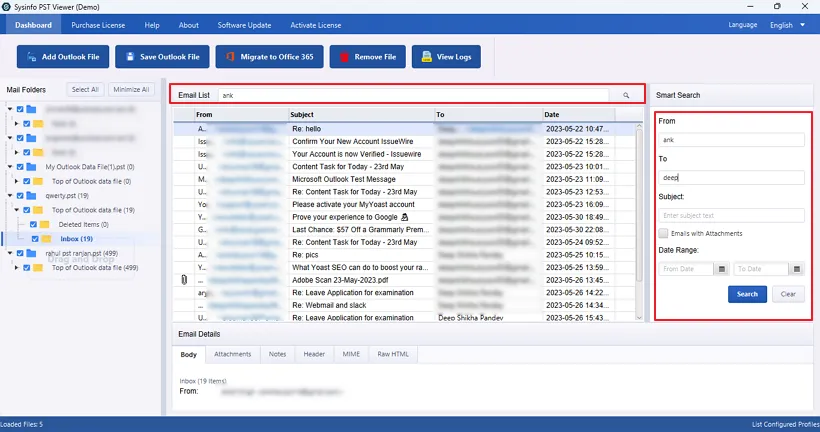The image size is (820, 432).
Task: Toggle My Outlook Data File(1).pst checkbox
Action: coord(20,167)
